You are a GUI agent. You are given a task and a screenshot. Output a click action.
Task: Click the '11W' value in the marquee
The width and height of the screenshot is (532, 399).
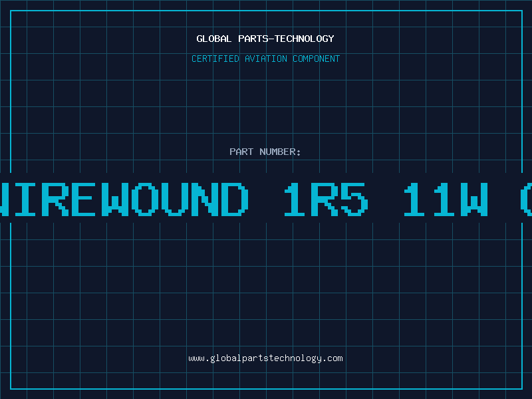[446, 199]
